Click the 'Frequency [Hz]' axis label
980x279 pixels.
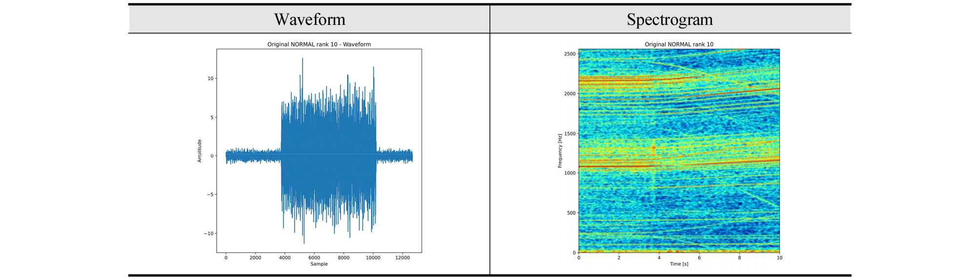(560, 151)
